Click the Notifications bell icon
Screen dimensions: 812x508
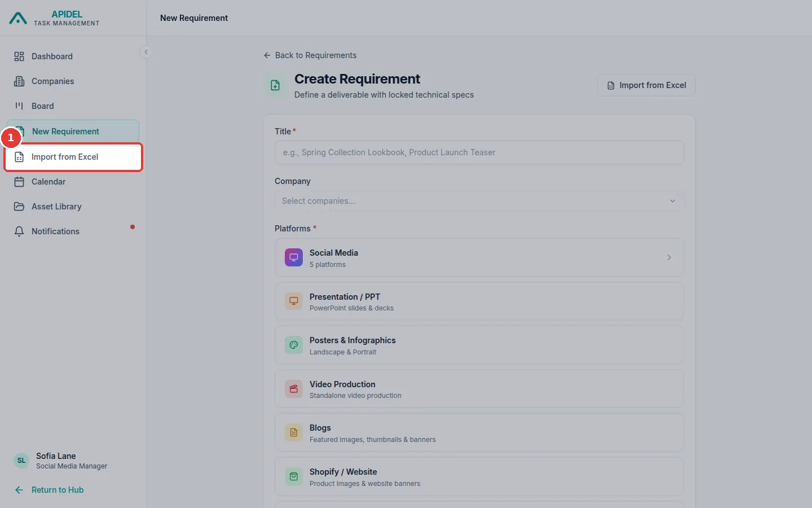(19, 231)
